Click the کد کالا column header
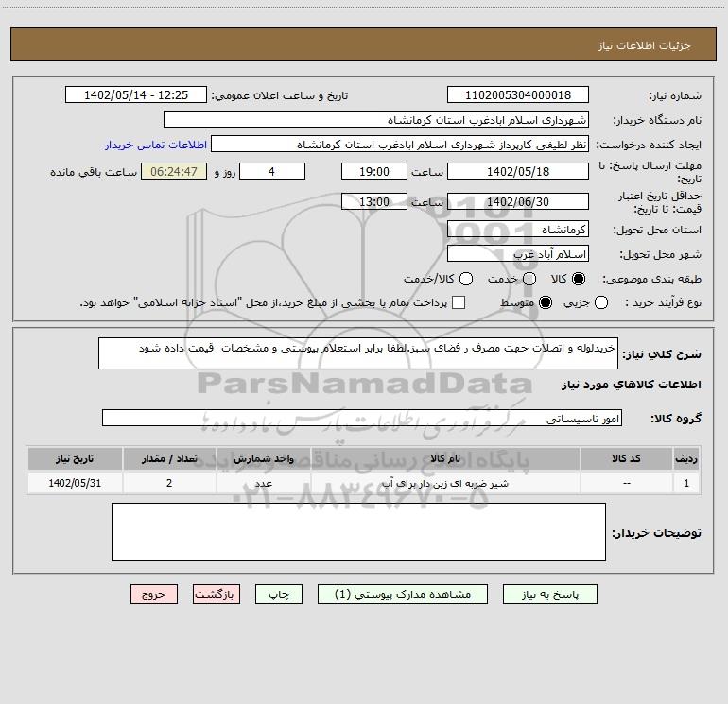728x704 pixels. [x=626, y=458]
